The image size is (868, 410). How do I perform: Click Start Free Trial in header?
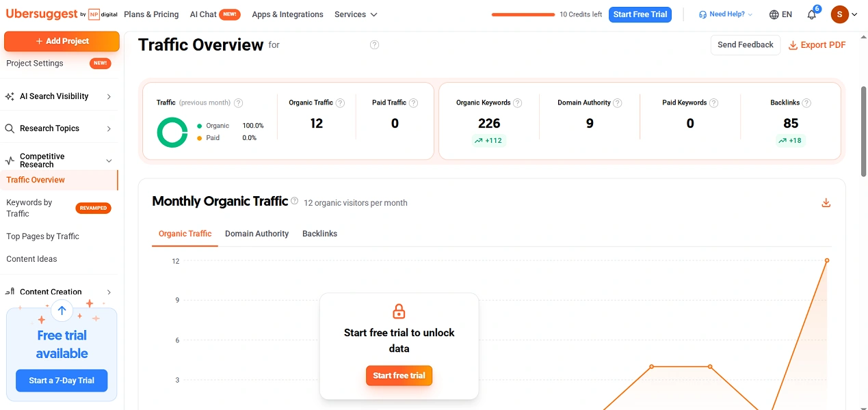tap(640, 14)
